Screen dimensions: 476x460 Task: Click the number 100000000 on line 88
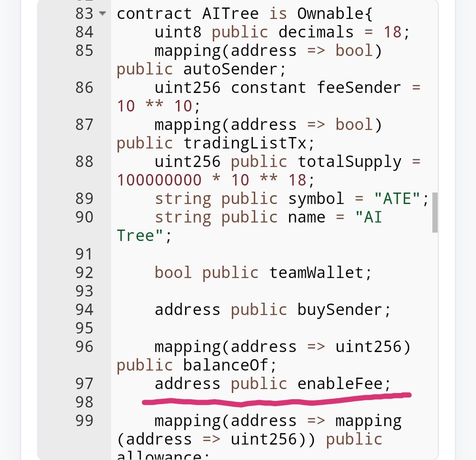160,180
